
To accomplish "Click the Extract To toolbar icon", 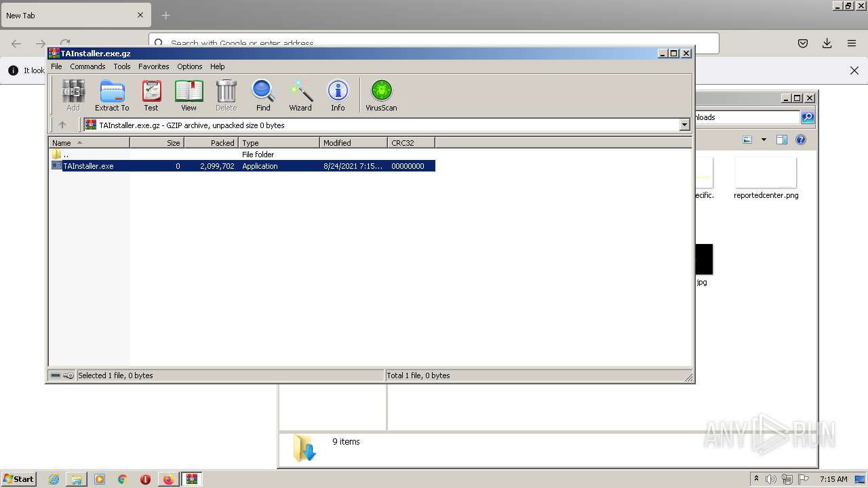I will point(112,96).
